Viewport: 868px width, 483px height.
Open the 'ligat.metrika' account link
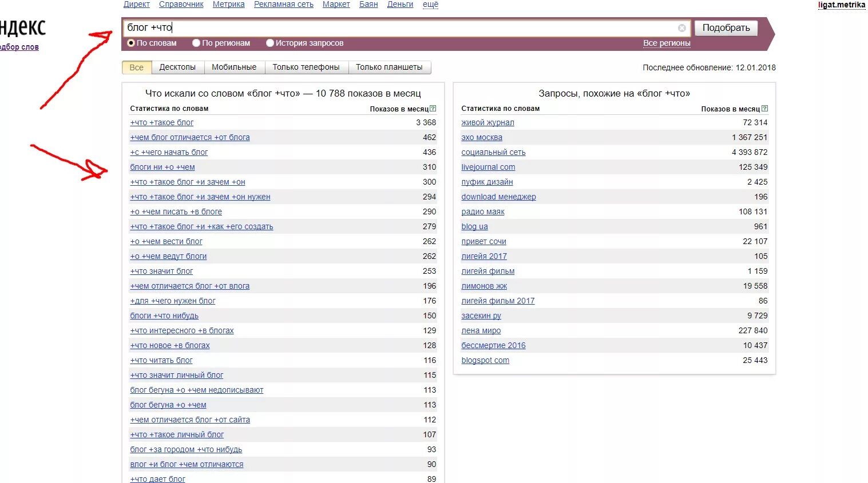pos(842,5)
